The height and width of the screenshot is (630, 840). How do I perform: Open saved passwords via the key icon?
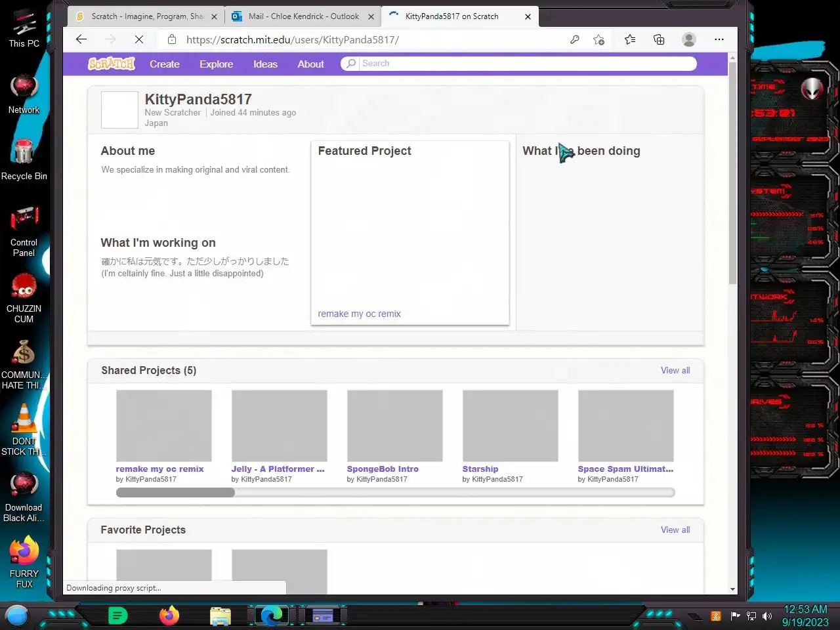tap(575, 39)
